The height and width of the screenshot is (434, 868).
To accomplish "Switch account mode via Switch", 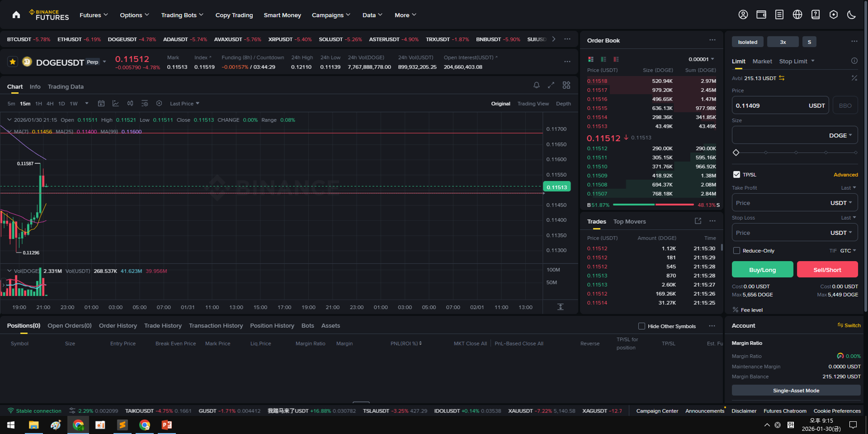I will pyautogui.click(x=849, y=325).
